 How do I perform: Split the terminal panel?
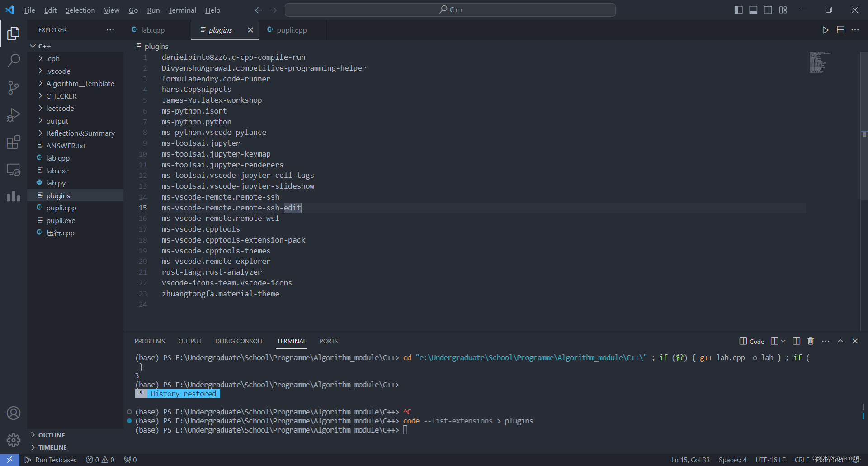(797, 341)
